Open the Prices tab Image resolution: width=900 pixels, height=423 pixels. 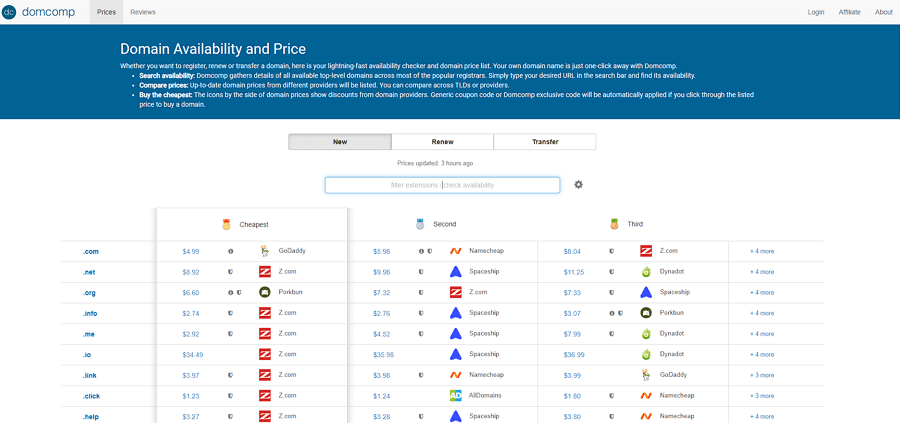click(x=106, y=12)
